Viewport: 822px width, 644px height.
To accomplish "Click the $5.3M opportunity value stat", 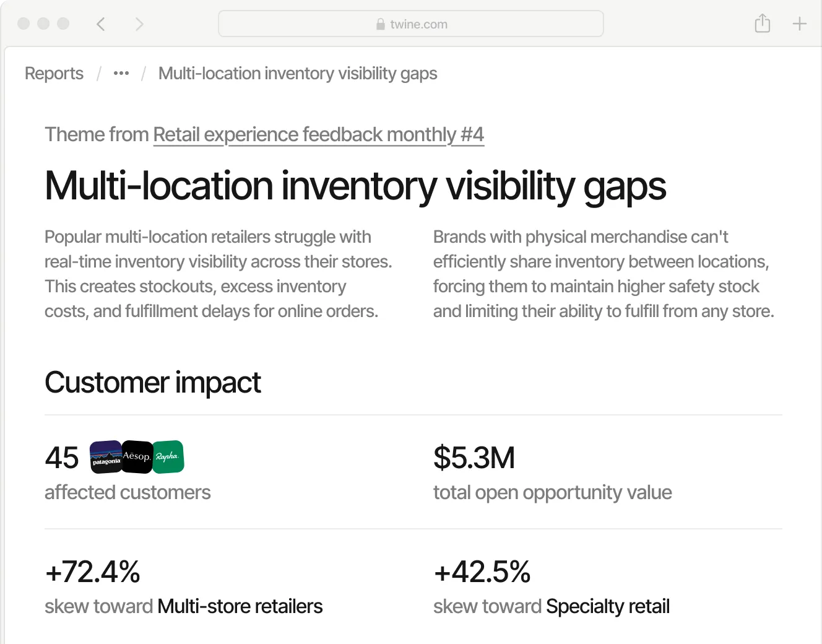I will (474, 458).
